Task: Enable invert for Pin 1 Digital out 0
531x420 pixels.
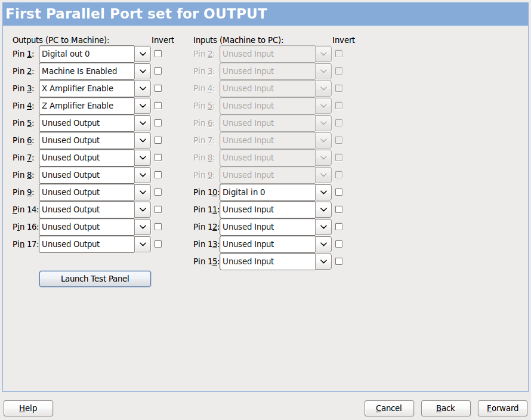Action: tap(158, 53)
